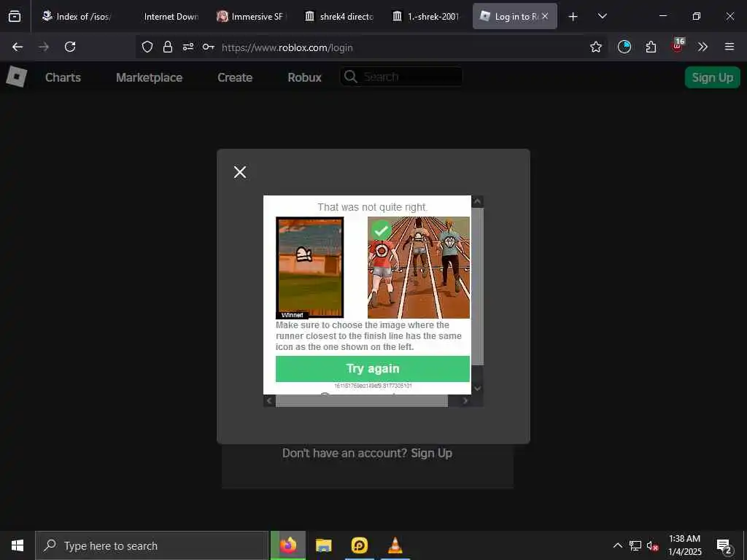Viewport: 747px width, 560px height.
Task: Click the Roblox logo home icon
Action: (x=16, y=77)
